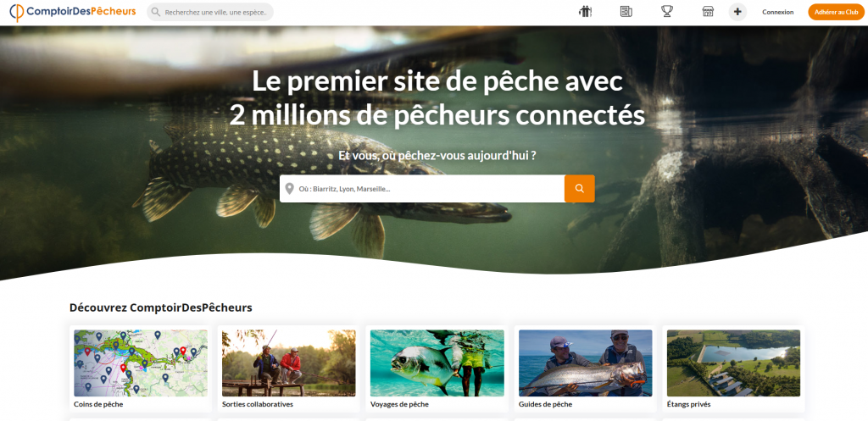Click the Voyages de pêche label
Viewport: 868px width, 421px height.
click(400, 404)
